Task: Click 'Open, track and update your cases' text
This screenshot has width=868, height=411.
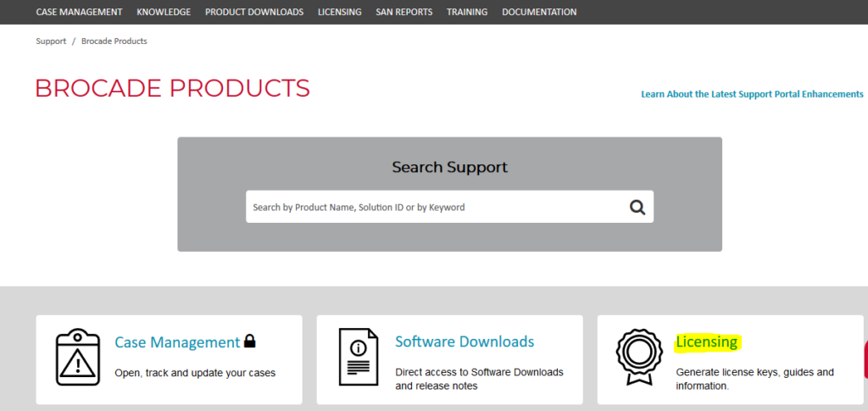Action: click(x=195, y=373)
